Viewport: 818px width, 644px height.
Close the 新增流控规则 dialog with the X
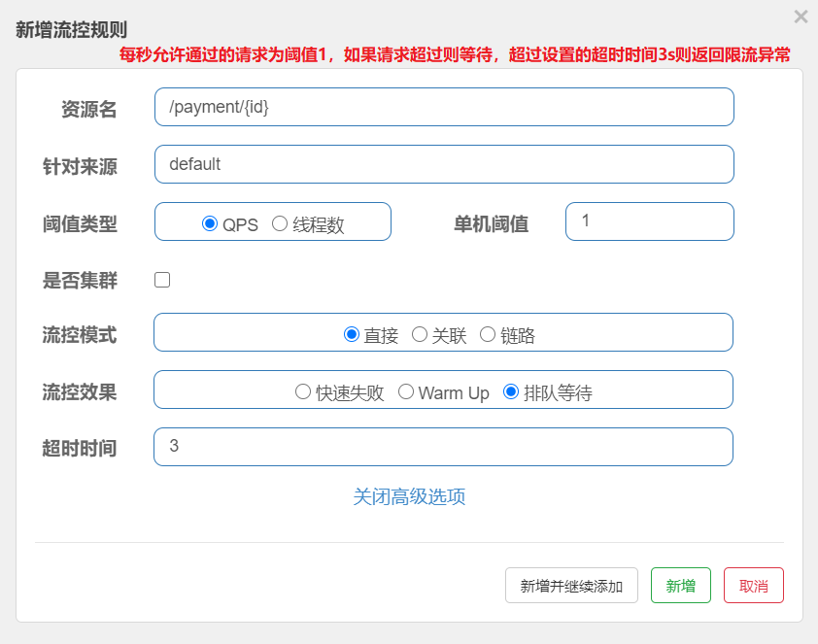801,17
